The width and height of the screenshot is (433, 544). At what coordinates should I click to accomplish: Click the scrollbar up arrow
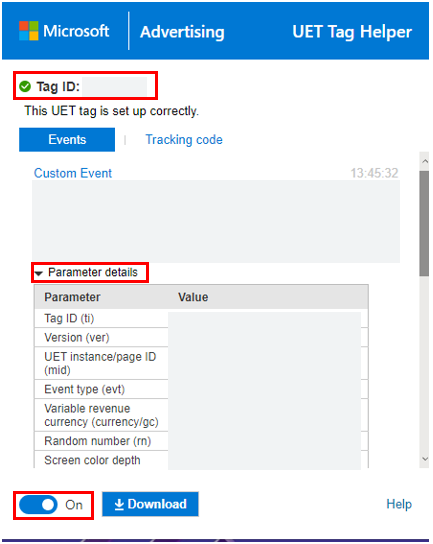(425, 161)
